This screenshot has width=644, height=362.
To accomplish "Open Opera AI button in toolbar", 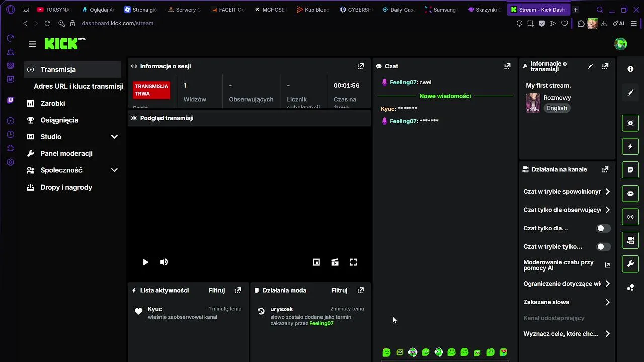I will [618, 23].
